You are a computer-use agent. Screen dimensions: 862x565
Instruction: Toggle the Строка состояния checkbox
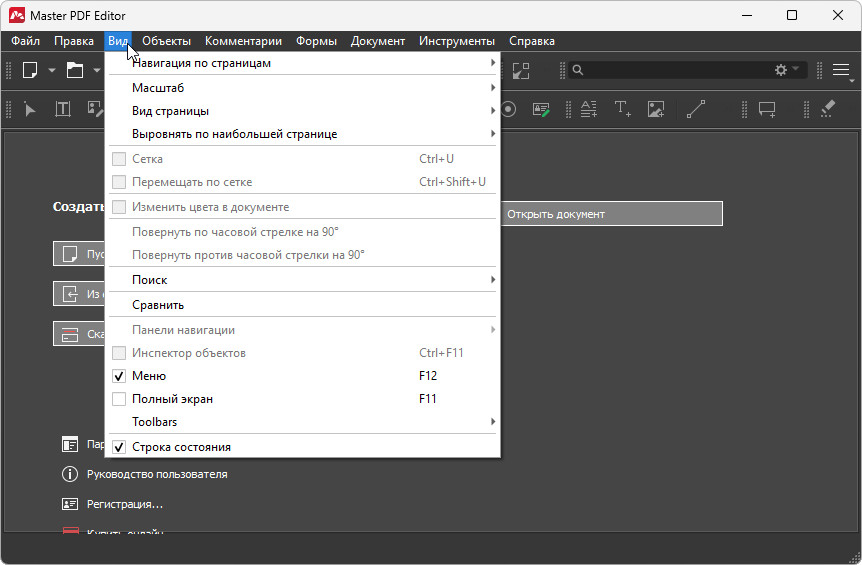point(120,447)
